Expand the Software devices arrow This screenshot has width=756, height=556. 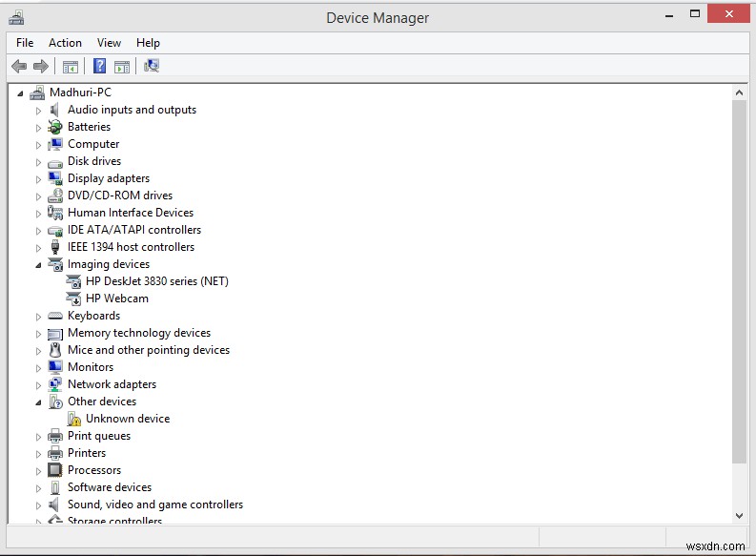click(38, 488)
